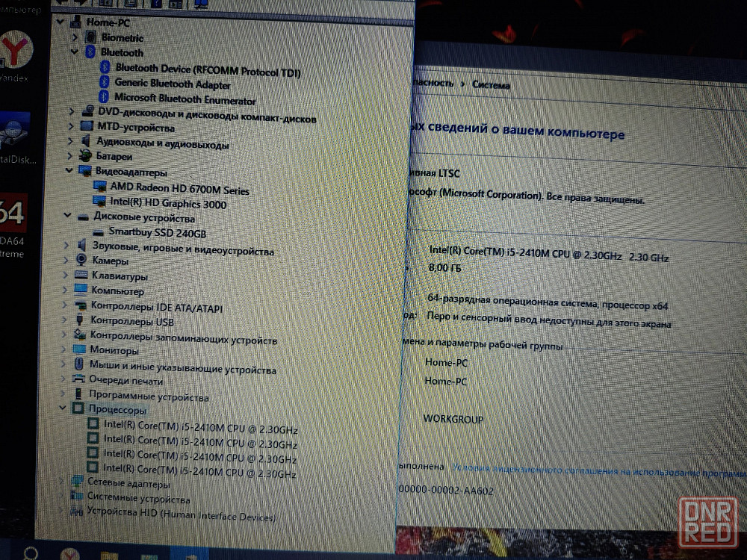The width and height of the screenshot is (747, 560).
Task: Select Intel(R) HD Graphics 3000 adapter
Action: (168, 203)
